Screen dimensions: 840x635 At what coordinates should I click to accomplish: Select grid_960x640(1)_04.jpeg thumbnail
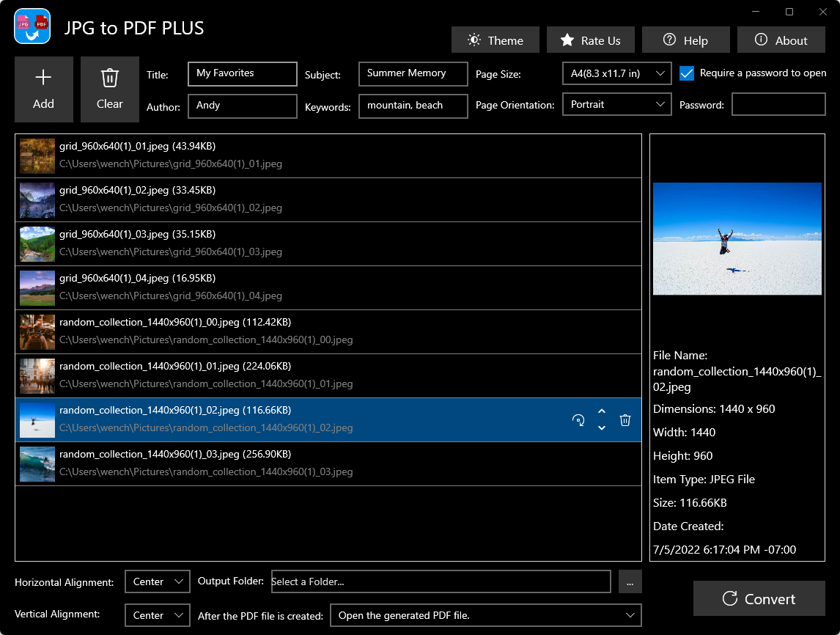37,287
